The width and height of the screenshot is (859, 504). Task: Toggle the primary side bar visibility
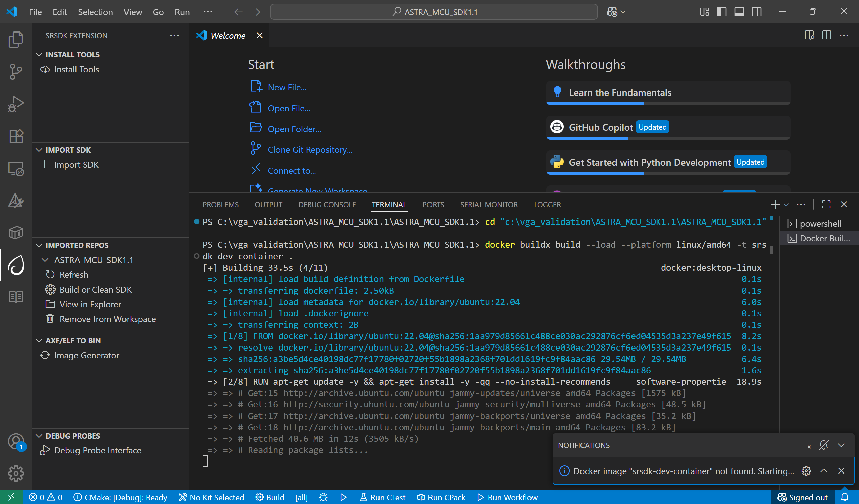coord(721,12)
